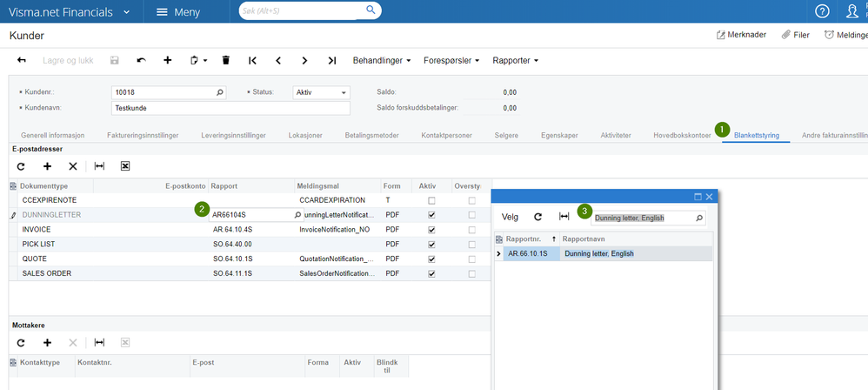Expand the Rapporter dropdown menu

(516, 61)
